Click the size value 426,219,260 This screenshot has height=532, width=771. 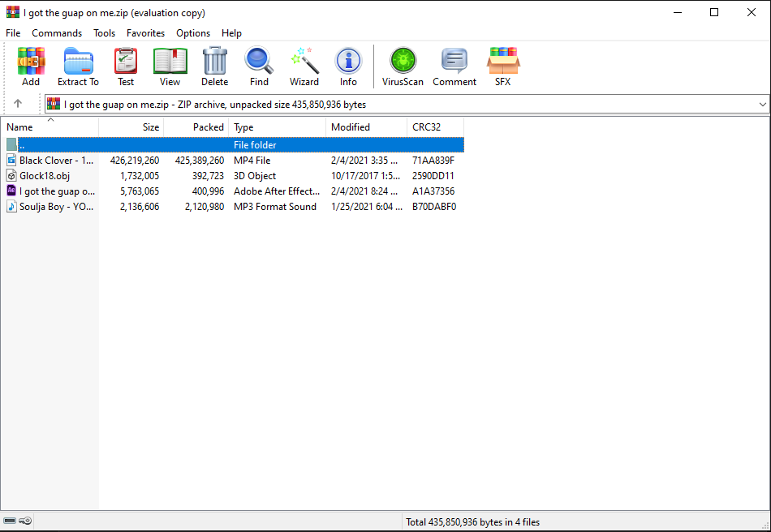tap(135, 160)
